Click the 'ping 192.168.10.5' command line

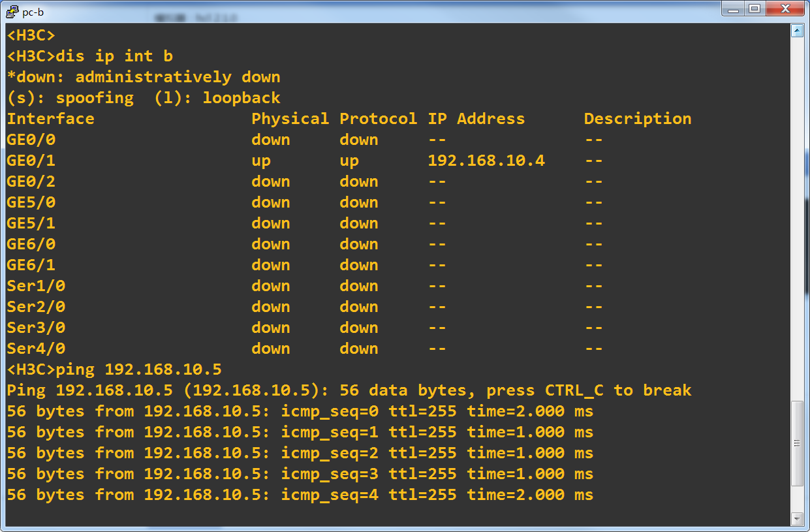click(138, 369)
